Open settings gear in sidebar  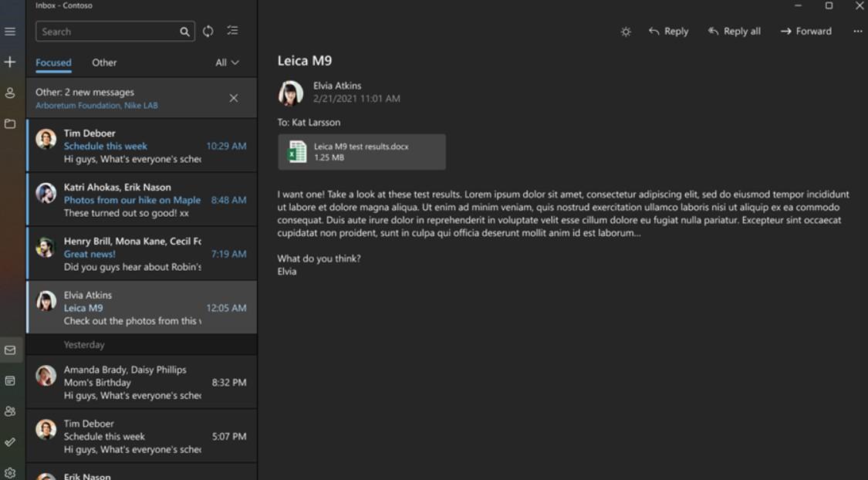(x=10, y=472)
